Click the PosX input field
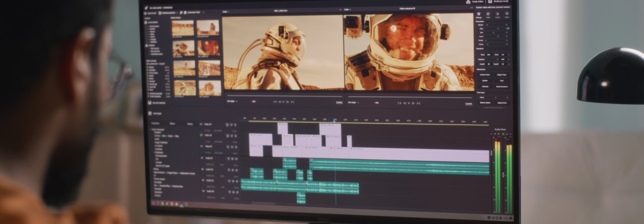Image resolution: width=644 pixels, height=224 pixels. pos(488,54)
